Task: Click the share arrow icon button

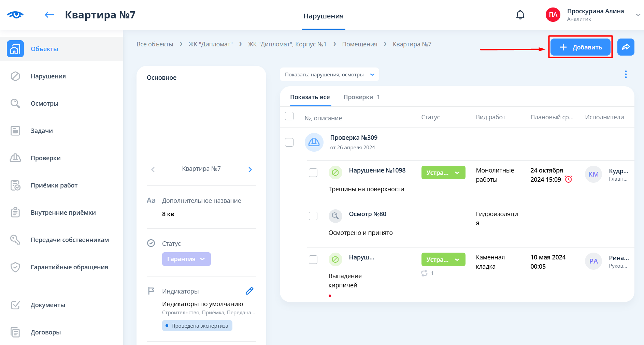Action: 626,47
